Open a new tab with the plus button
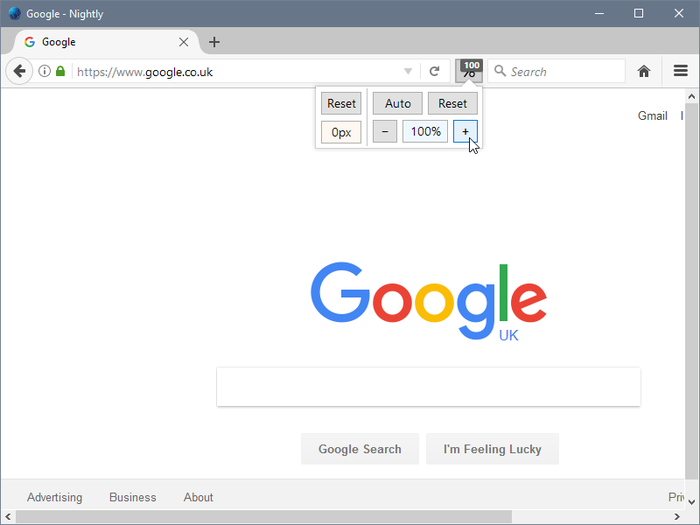Viewport: 700px width, 525px height. coord(214,42)
